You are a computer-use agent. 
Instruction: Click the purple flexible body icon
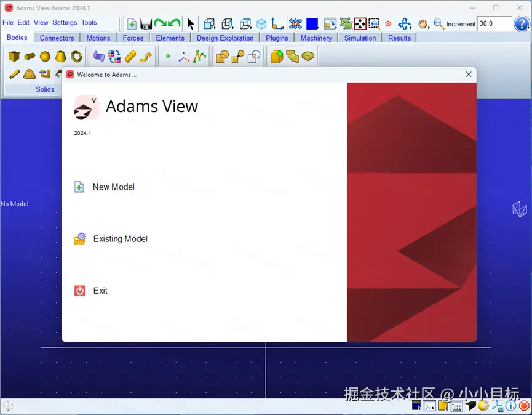tap(99, 57)
